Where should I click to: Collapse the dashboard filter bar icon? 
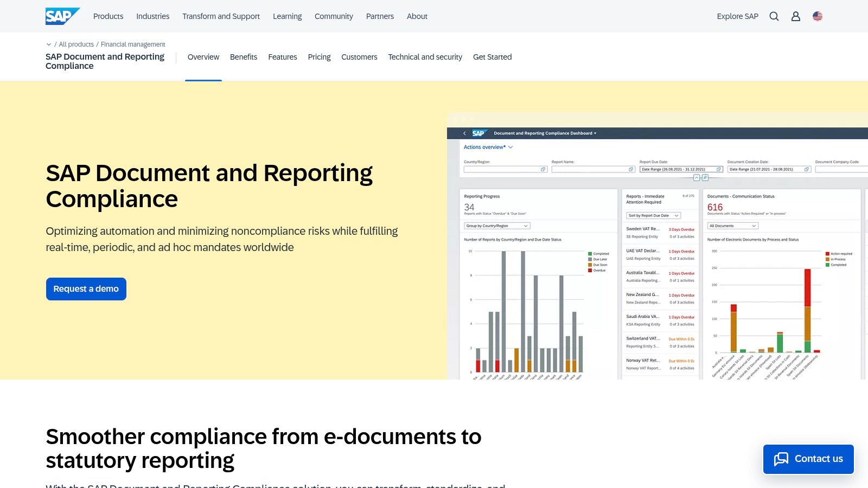(697, 178)
